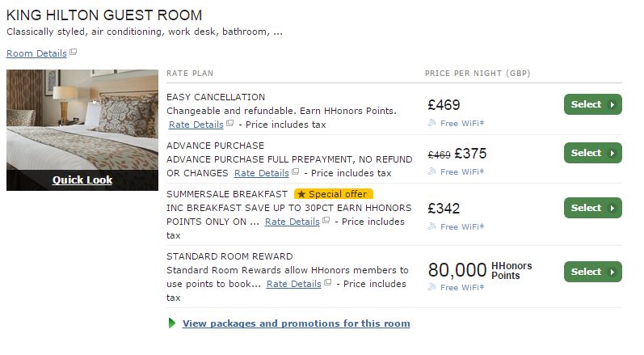This screenshot has height=355, width=644.
Task: Click the popup icon next to Summersale Breakfast Rate Details
Action: (326, 221)
